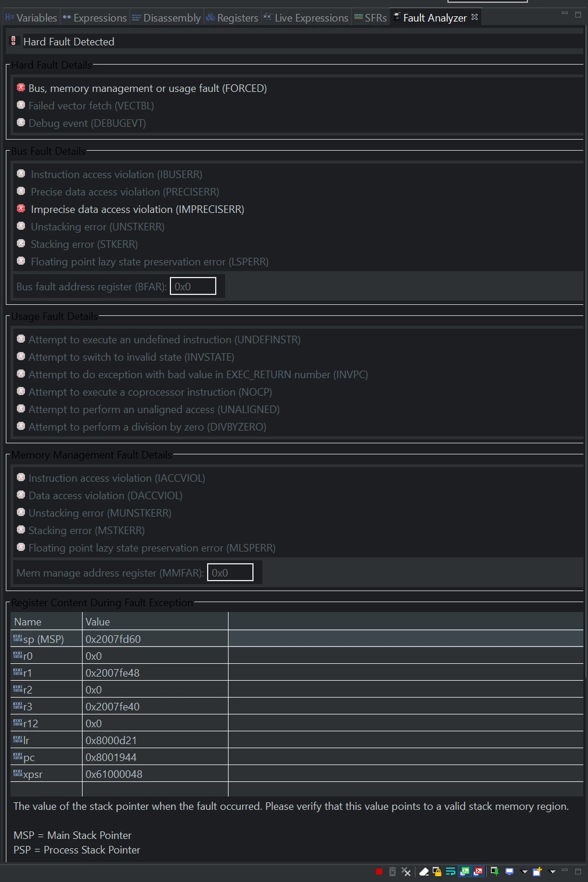Click 'Instruction access violation (IACCVIOL)' text
The image size is (588, 882).
[x=117, y=478]
